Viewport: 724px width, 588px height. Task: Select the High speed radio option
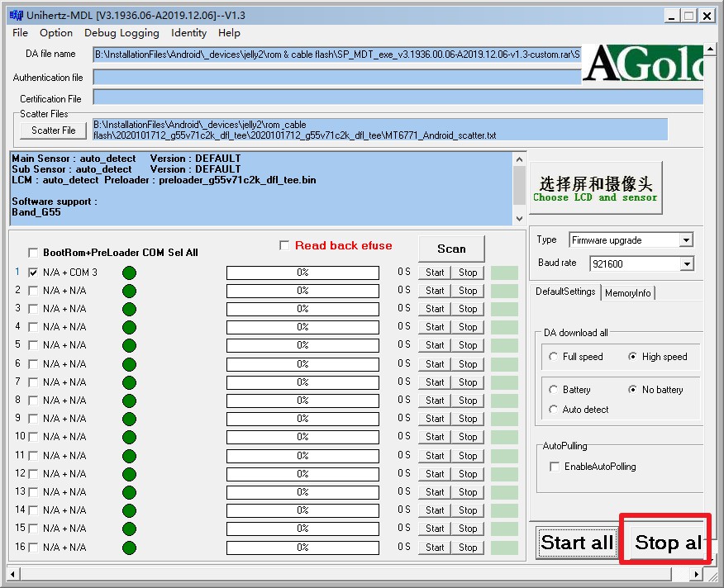coord(632,357)
